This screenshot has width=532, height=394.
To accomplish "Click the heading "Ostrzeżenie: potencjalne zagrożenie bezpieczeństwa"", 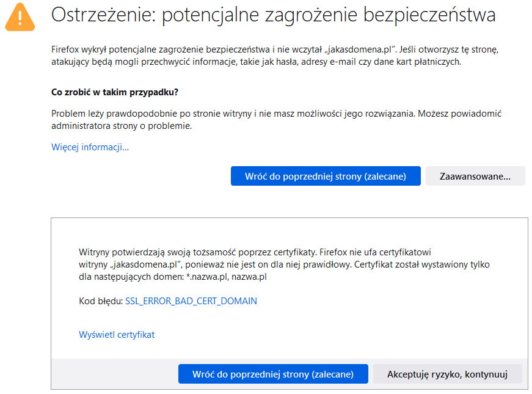I will (273, 15).
